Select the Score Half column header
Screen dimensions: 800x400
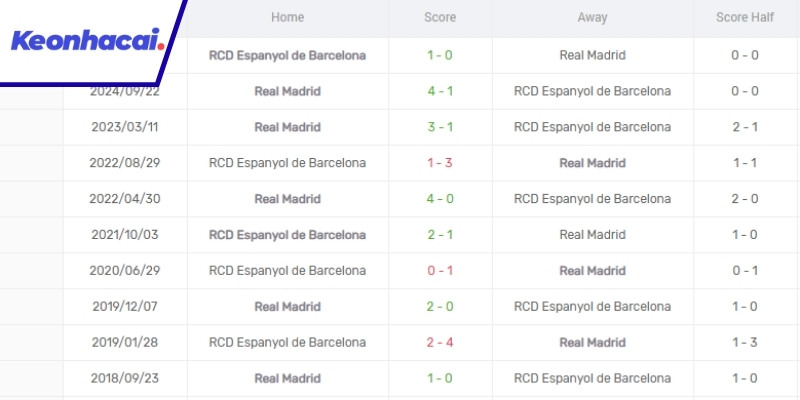742,18
